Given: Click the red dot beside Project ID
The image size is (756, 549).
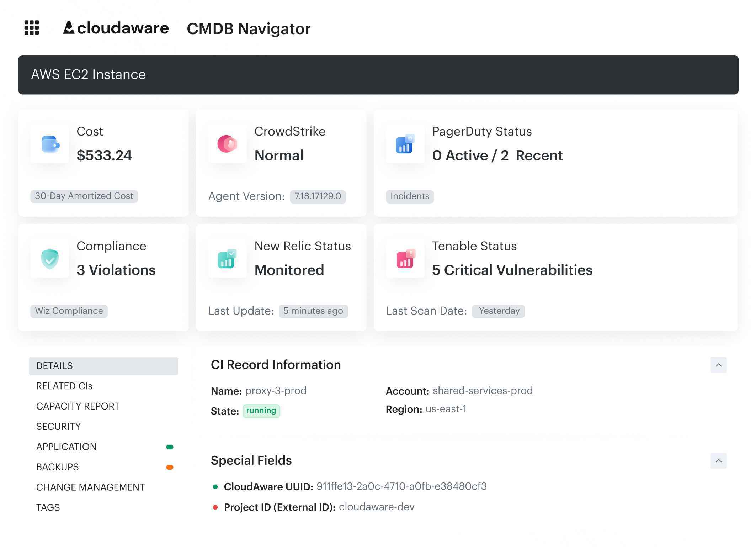Looking at the screenshot, I should pyautogui.click(x=216, y=507).
